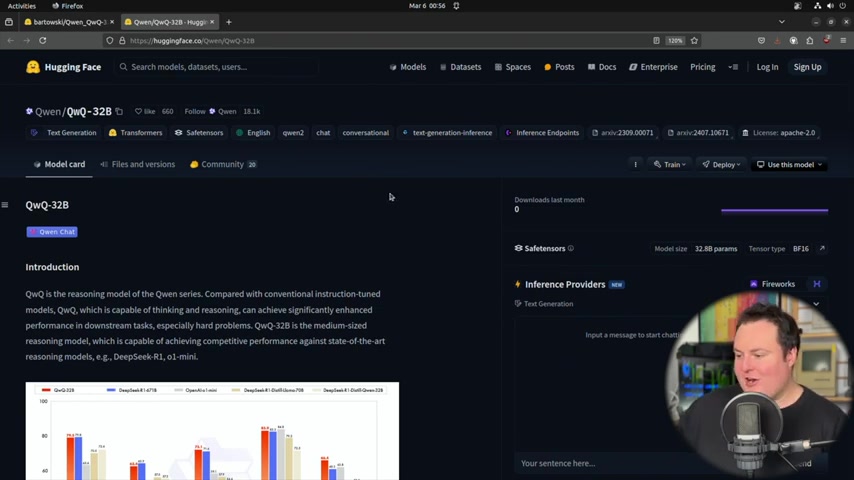
Task: Select Fireworks inference provider
Action: (772, 284)
